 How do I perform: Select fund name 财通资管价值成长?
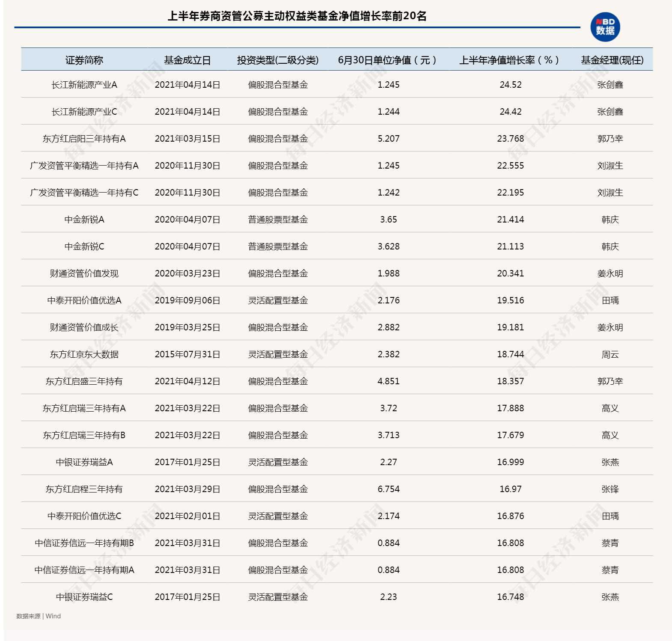coord(84,327)
